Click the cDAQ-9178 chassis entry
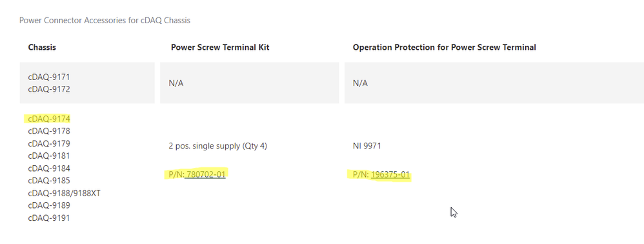The height and width of the screenshot is (244, 644). click(49, 131)
